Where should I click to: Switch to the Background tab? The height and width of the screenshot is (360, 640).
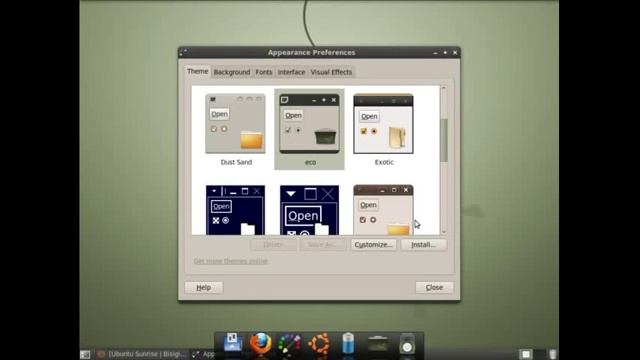pos(232,72)
